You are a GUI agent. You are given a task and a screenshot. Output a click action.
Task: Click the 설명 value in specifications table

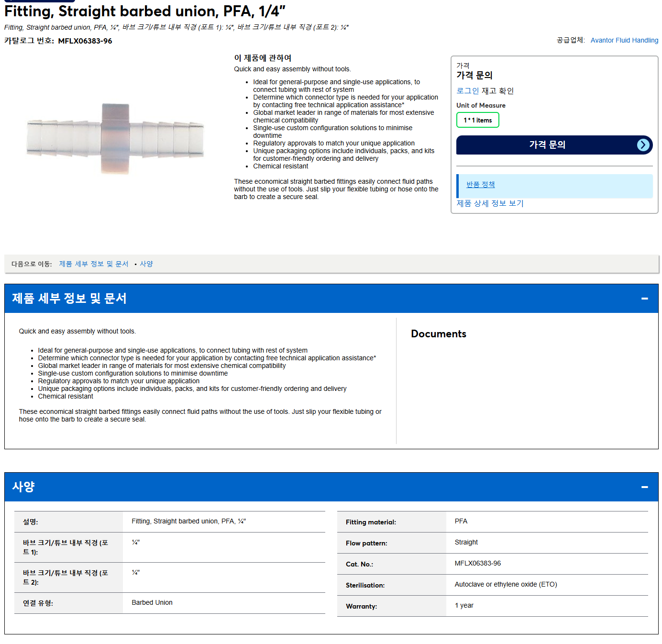(188, 521)
